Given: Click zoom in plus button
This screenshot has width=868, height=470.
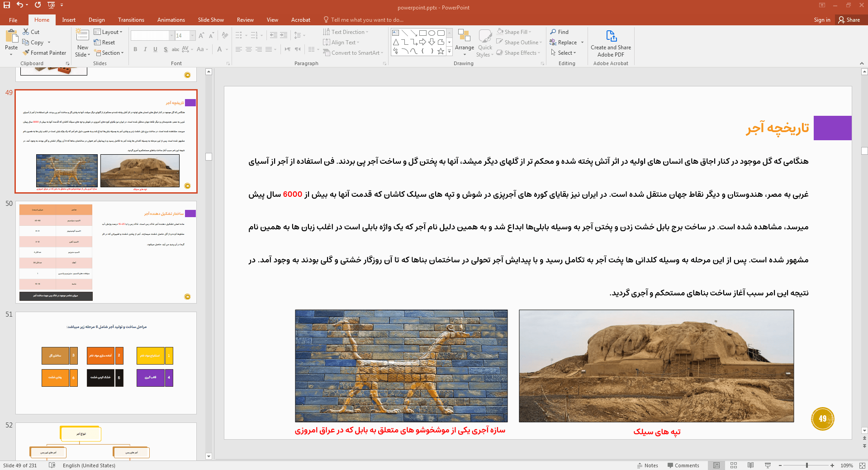Looking at the screenshot, I should (832, 465).
